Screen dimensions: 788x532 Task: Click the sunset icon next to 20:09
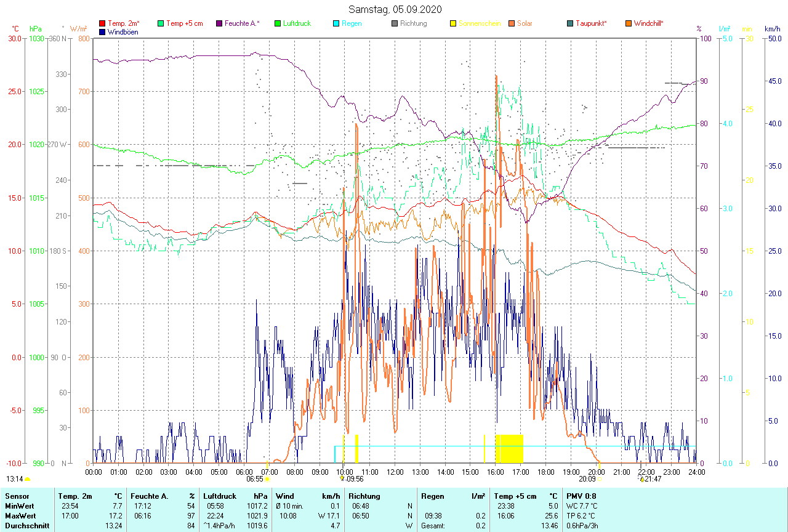(x=600, y=478)
